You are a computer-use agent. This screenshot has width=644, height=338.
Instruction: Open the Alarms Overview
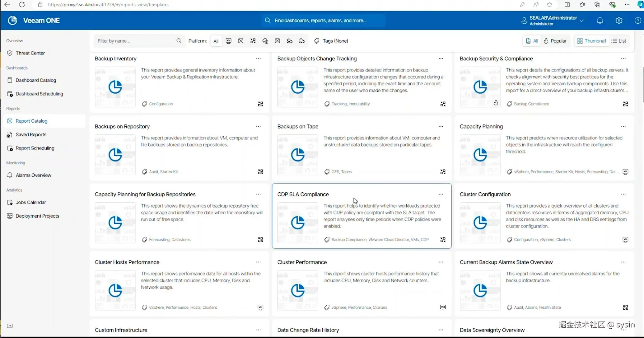[x=33, y=175]
